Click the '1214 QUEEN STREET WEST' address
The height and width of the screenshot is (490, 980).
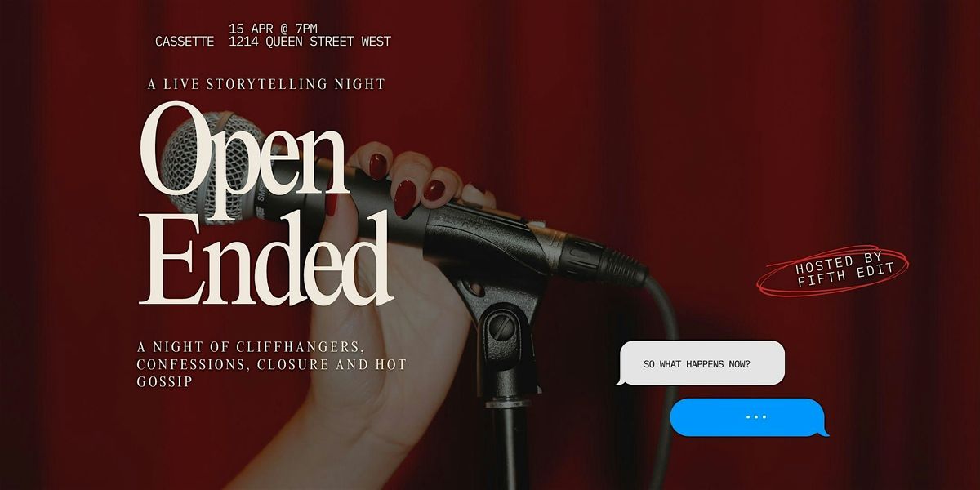[x=311, y=42]
